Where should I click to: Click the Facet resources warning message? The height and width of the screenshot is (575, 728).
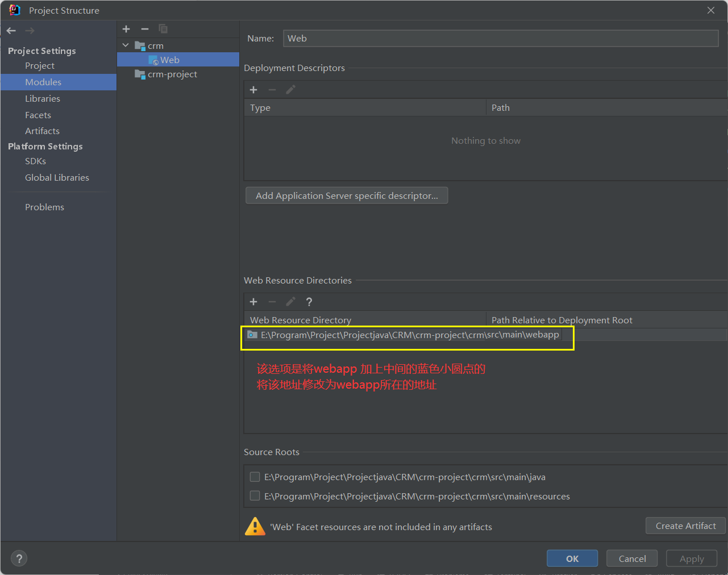point(381,527)
